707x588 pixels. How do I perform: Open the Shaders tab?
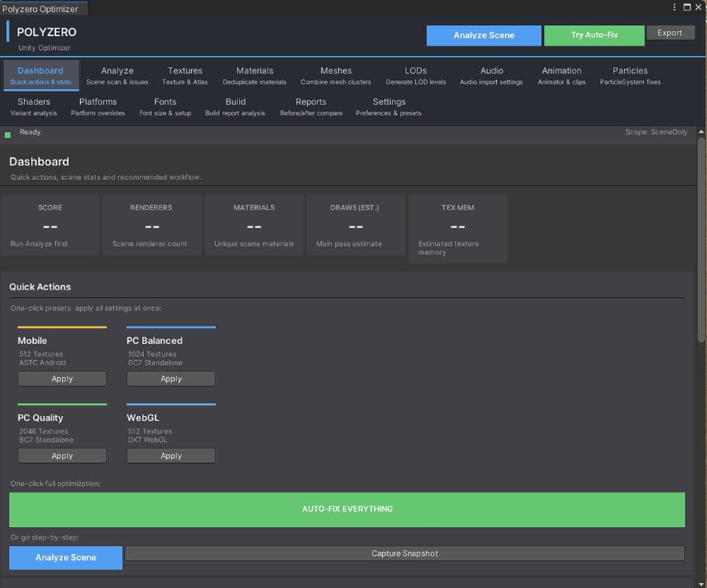coord(34,107)
